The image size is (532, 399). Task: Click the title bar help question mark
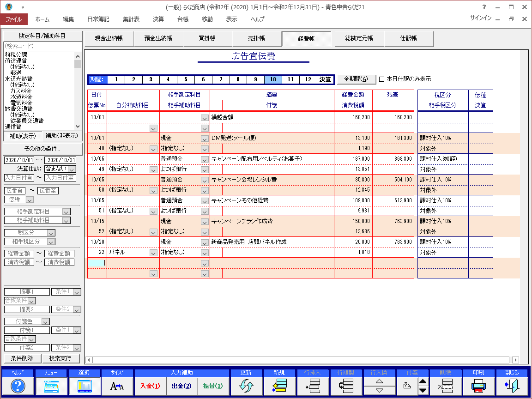point(484,7)
